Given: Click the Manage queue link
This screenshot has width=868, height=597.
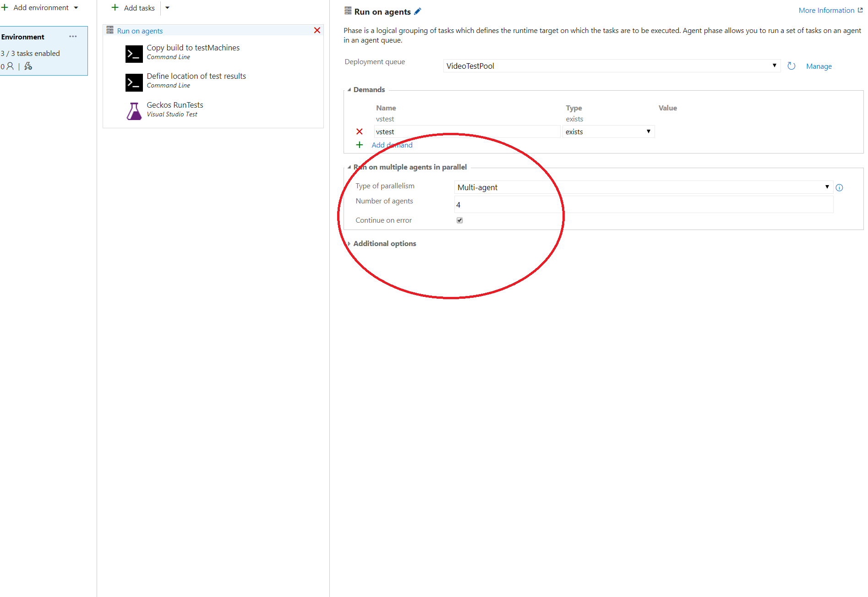Looking at the screenshot, I should point(819,66).
